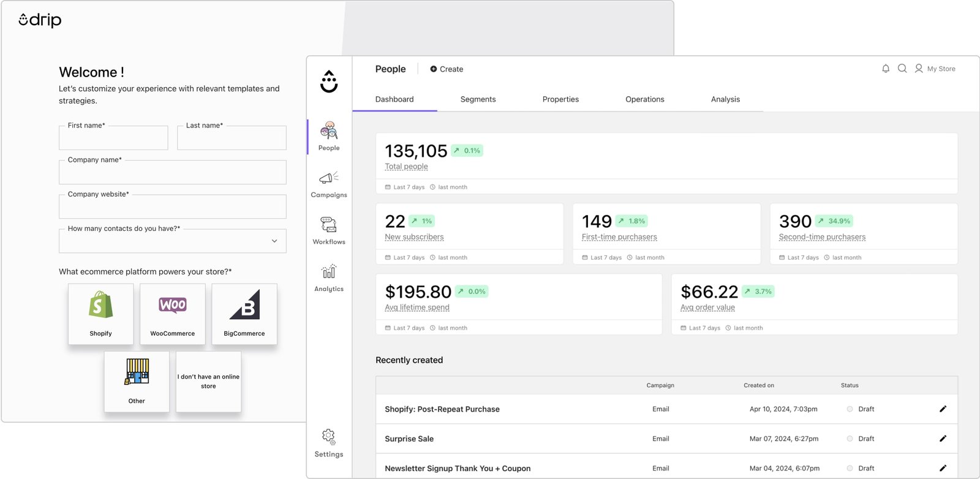Go to Workflows in the sidebar

point(329,230)
